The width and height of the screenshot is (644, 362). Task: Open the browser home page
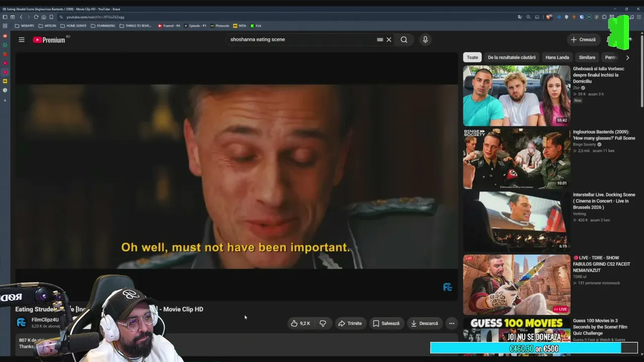coord(43,17)
